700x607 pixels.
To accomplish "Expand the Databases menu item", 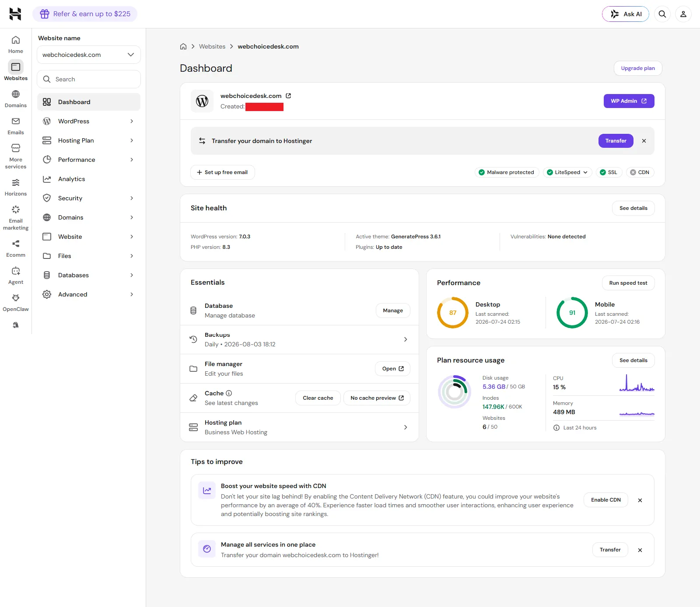I will [x=89, y=275].
